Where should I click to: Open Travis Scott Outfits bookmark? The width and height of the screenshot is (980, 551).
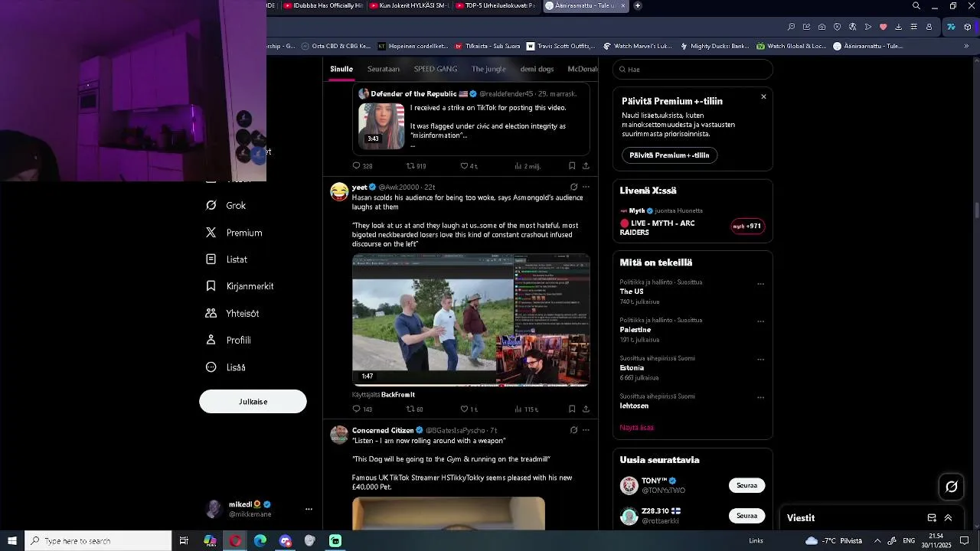click(560, 46)
